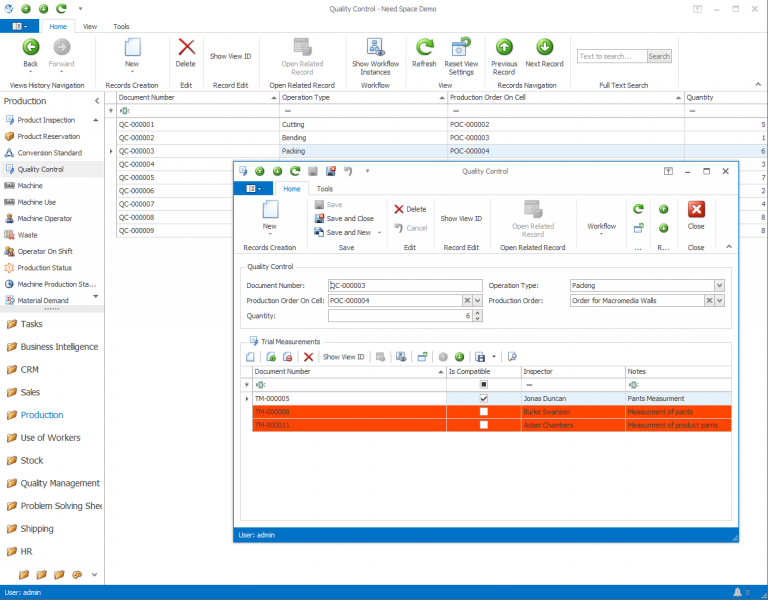Click Show Workflow Instances icon
Screen dimensions: 768x600
tap(375, 48)
